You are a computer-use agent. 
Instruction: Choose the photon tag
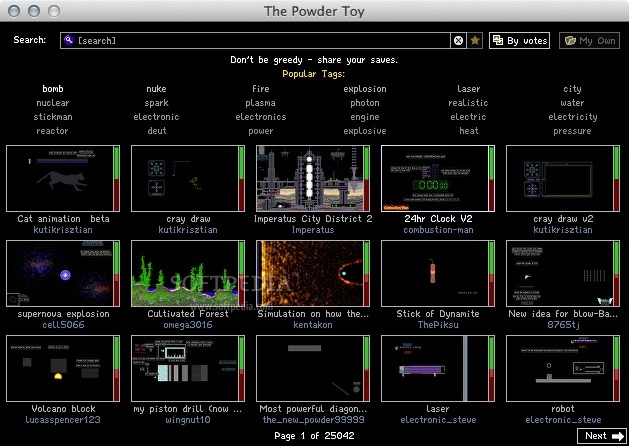(x=365, y=103)
